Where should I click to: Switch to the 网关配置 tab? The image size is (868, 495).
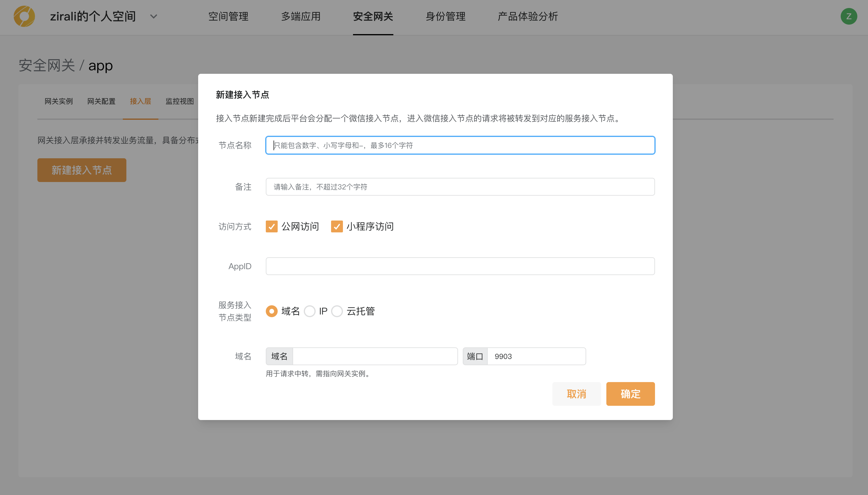pos(101,101)
